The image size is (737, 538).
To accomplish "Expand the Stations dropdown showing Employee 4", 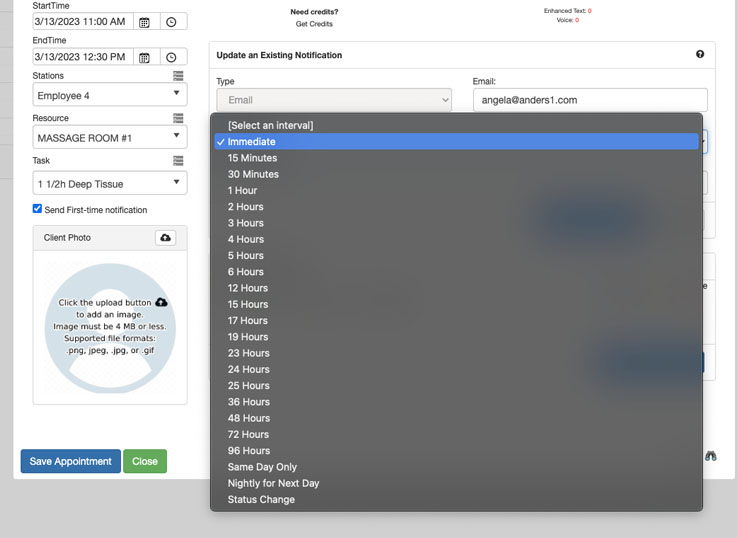I will pos(109,95).
